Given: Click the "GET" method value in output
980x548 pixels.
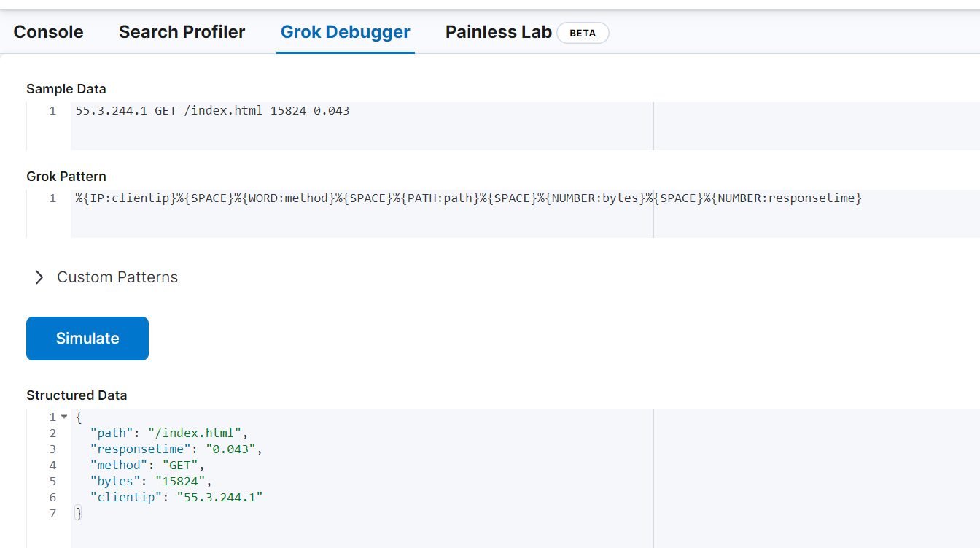Looking at the screenshot, I should pos(176,466).
